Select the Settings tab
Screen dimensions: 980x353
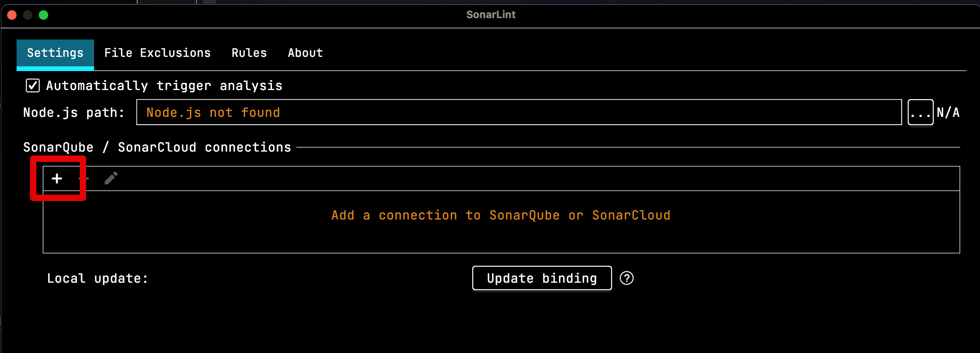[55, 53]
